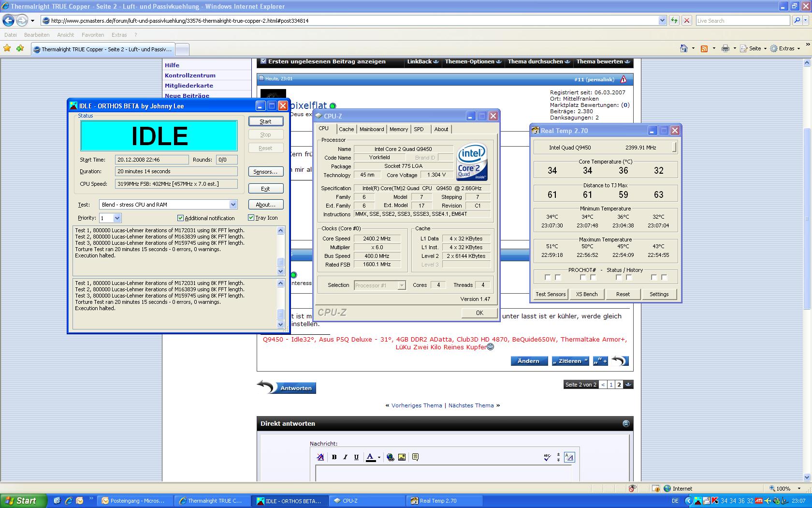Click the Insert Link editor icon

tap(390, 457)
